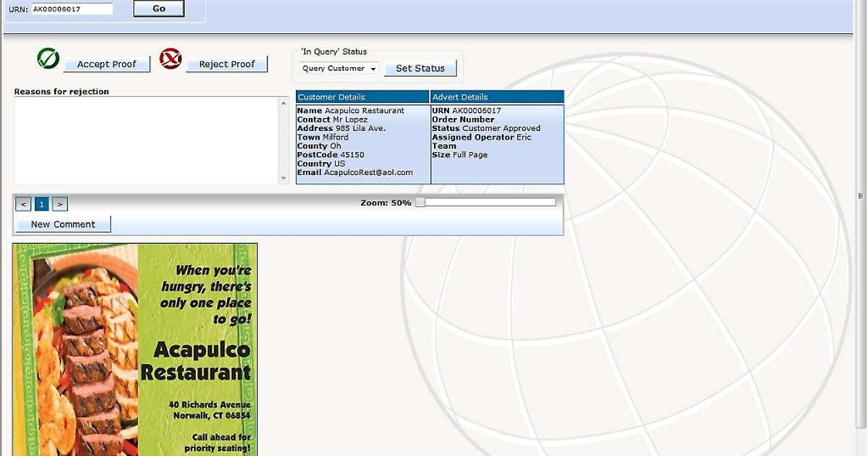
Task: Click the Reasons for rejection label
Action: pyautogui.click(x=61, y=92)
